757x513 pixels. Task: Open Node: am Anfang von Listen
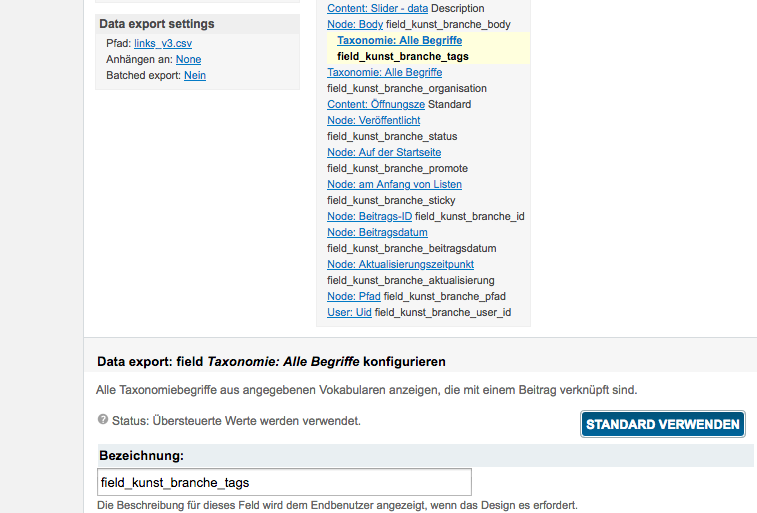tap(394, 184)
